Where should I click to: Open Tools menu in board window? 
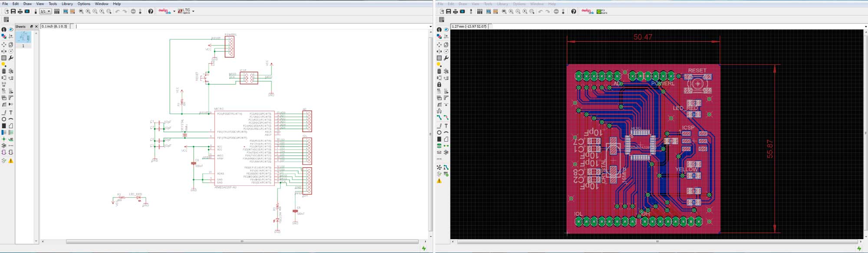click(x=488, y=3)
